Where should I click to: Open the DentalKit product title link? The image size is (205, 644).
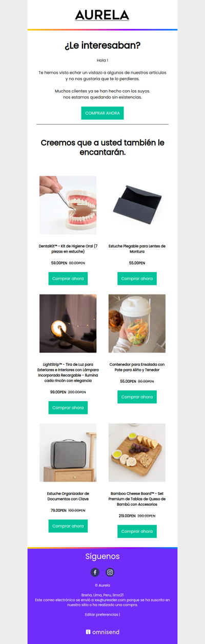click(68, 249)
